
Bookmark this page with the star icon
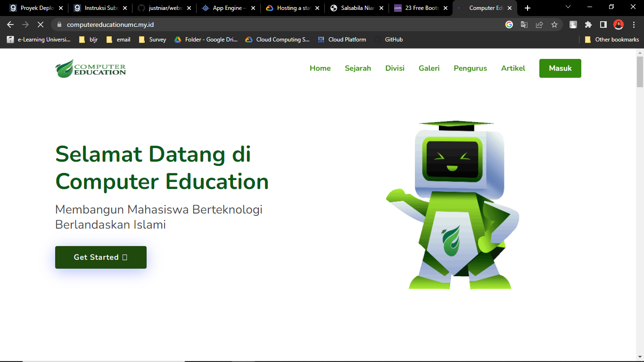coord(554,25)
